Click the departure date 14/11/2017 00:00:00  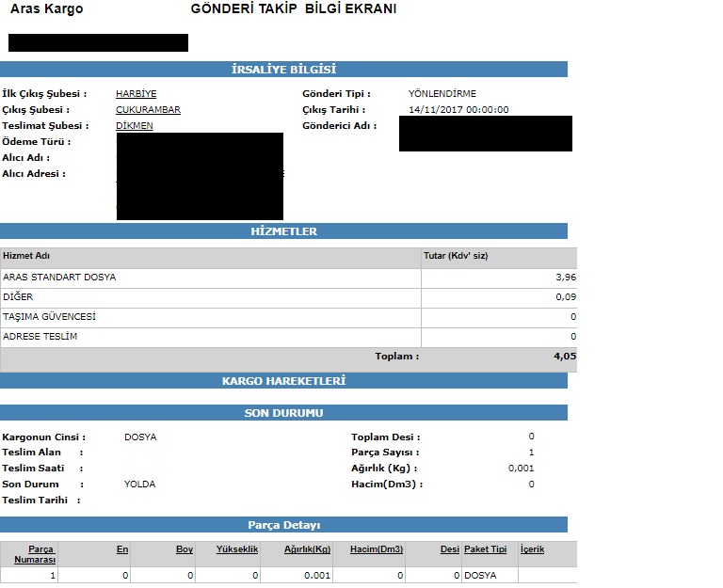tap(458, 110)
